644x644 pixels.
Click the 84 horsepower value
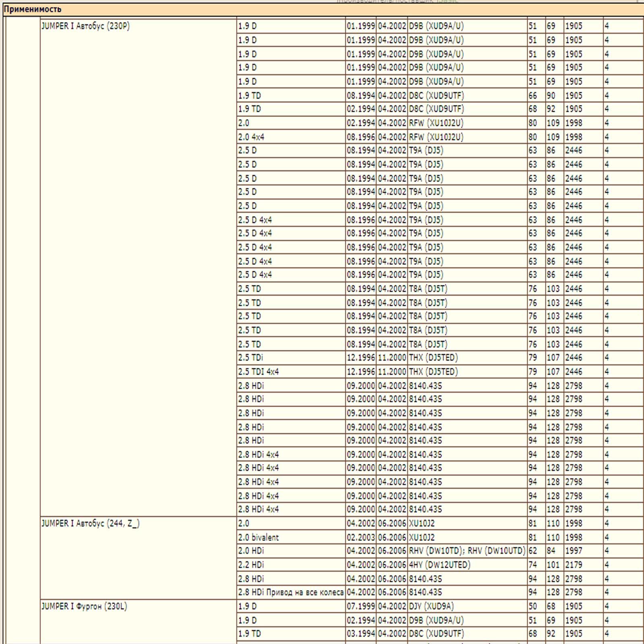click(x=555, y=551)
